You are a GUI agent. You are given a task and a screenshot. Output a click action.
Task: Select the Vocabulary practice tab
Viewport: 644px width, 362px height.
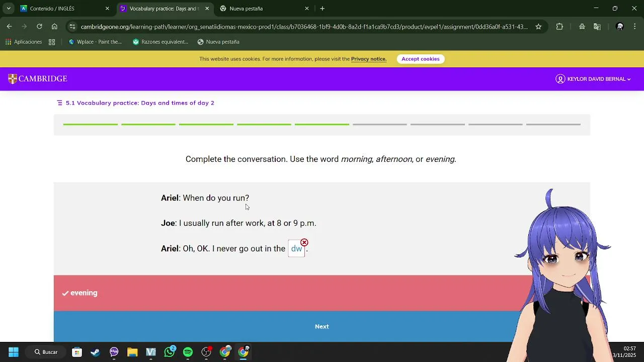[164, 9]
